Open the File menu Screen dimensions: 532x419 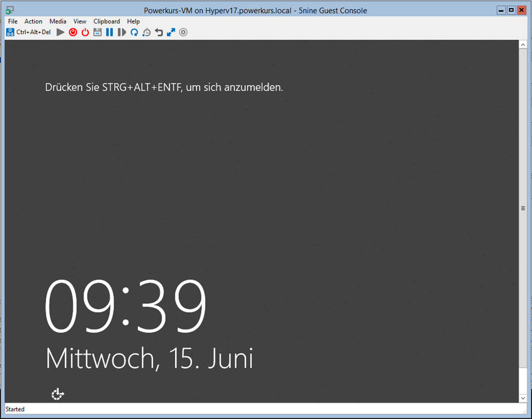[x=13, y=21]
